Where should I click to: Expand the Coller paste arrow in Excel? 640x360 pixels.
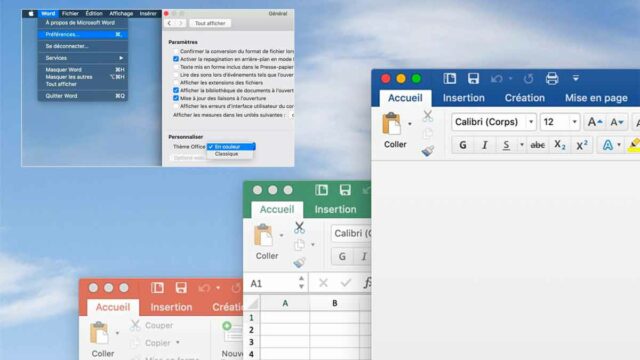point(281,235)
